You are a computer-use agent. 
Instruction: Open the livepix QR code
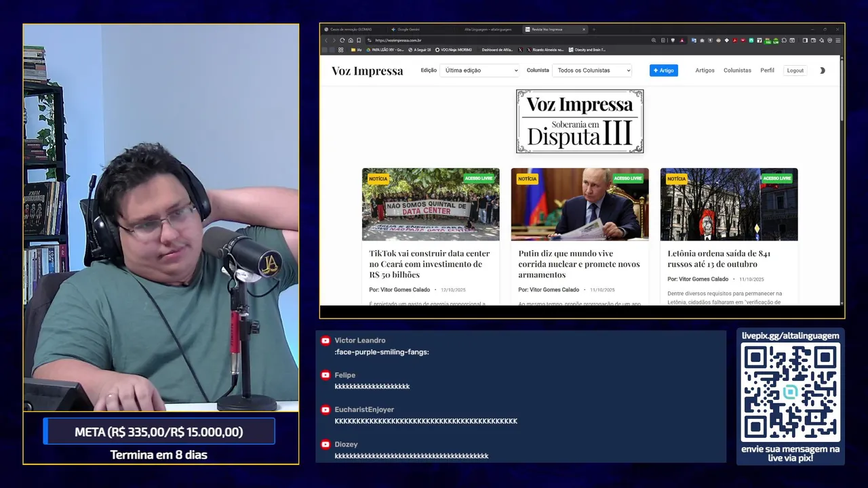point(791,391)
